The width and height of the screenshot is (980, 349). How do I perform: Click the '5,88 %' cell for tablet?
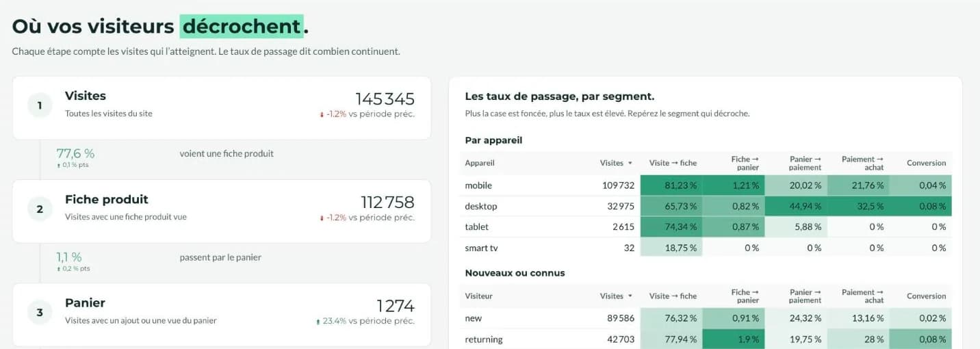(796, 227)
